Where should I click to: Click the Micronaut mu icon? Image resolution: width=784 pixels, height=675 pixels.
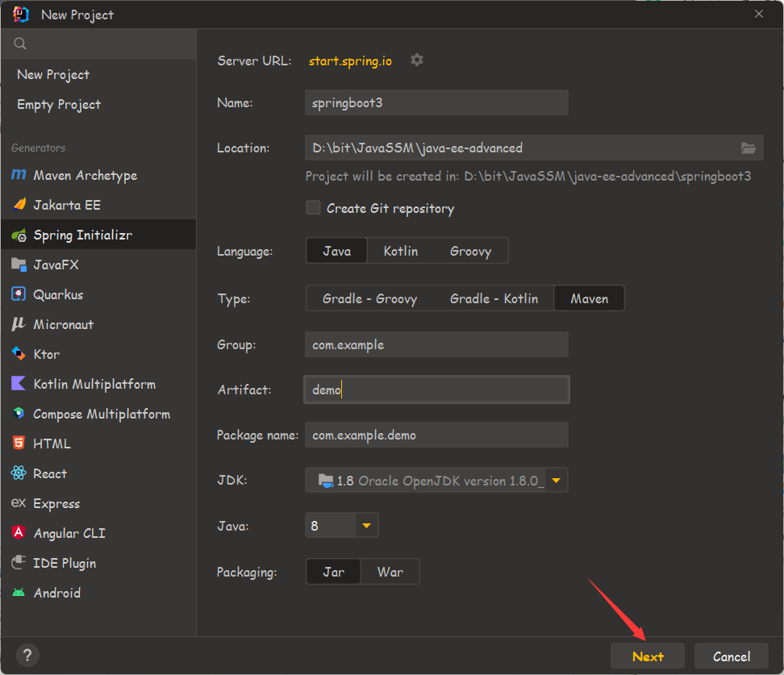coord(19,324)
